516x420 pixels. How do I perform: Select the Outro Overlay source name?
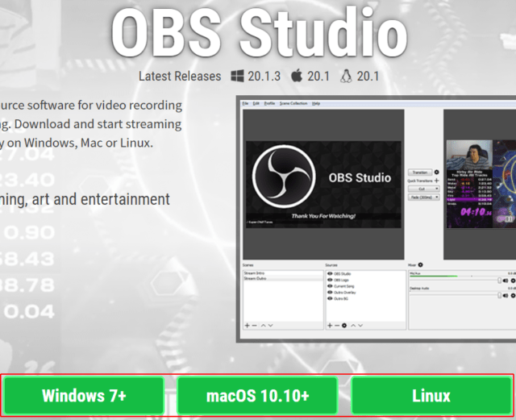coord(344,293)
